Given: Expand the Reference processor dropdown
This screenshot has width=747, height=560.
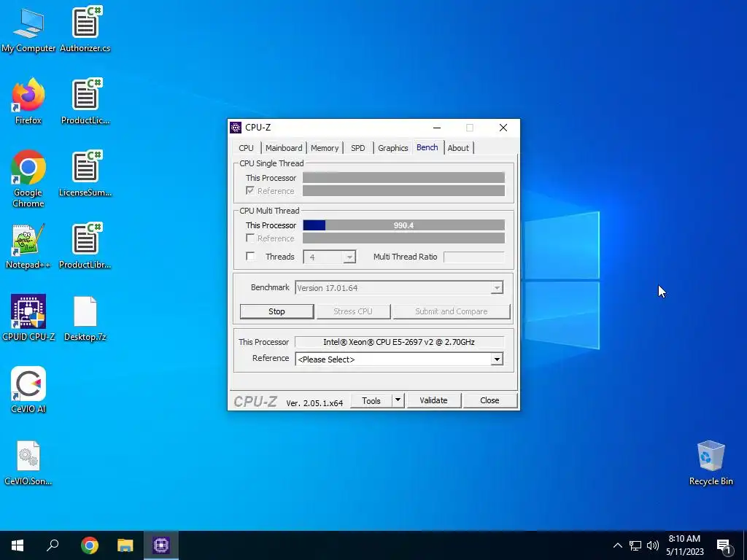Looking at the screenshot, I should pos(497,359).
